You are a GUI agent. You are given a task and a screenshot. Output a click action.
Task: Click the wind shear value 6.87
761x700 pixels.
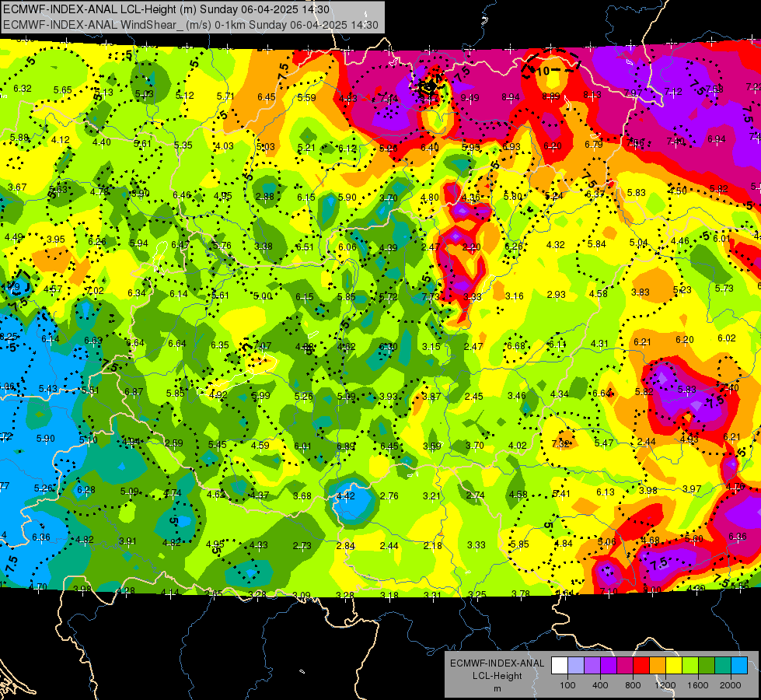(x=134, y=391)
